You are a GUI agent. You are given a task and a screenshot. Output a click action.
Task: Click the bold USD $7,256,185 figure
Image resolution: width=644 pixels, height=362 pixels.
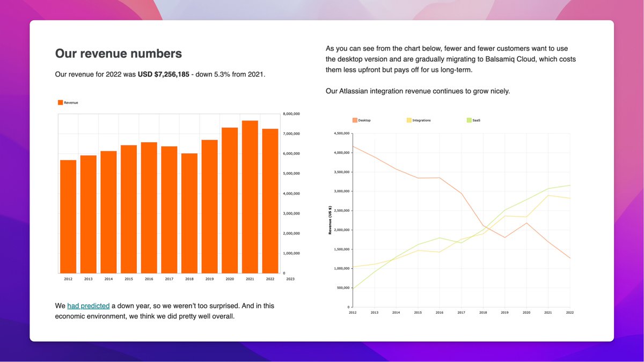[163, 74]
